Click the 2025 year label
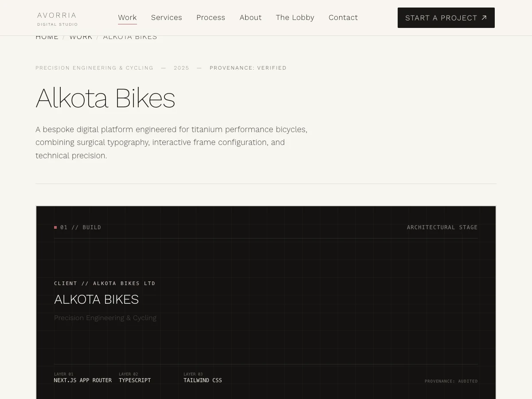This screenshot has height=399, width=532. click(x=181, y=68)
